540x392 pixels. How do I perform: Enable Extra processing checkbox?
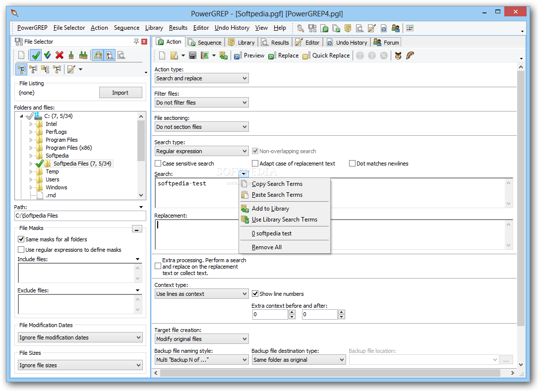tap(158, 267)
